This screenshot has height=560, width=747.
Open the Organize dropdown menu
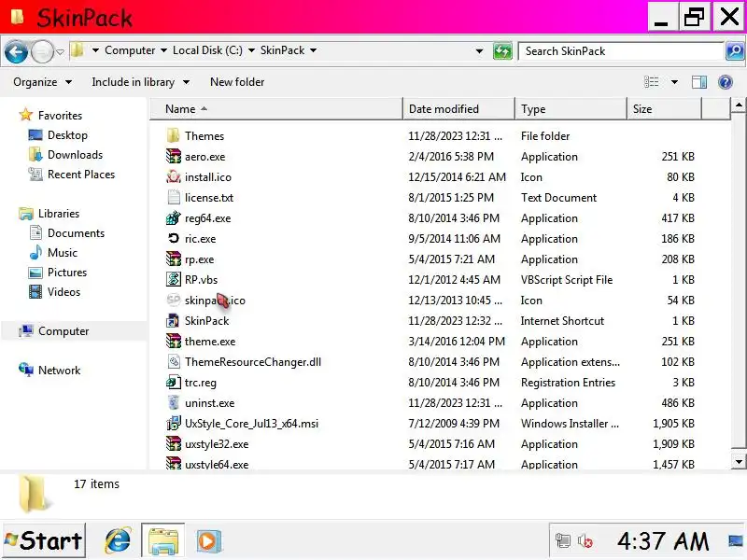pos(42,82)
